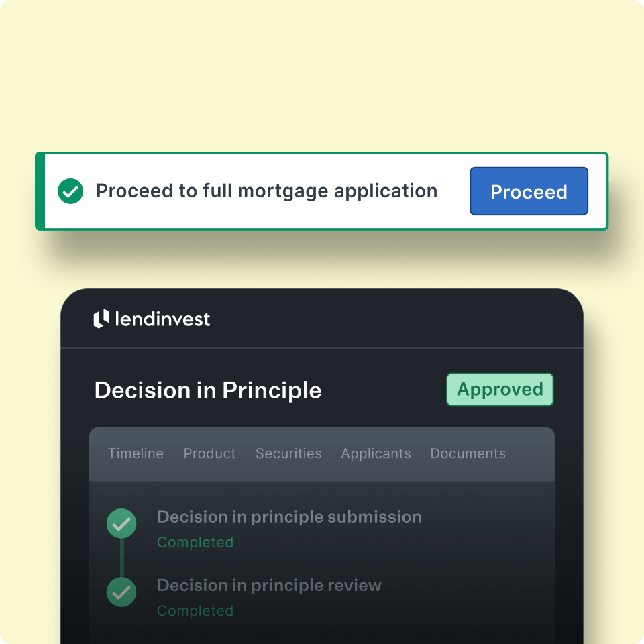Click the Decision in Principle heading
Viewport: 644px width, 644px height.
point(208,390)
